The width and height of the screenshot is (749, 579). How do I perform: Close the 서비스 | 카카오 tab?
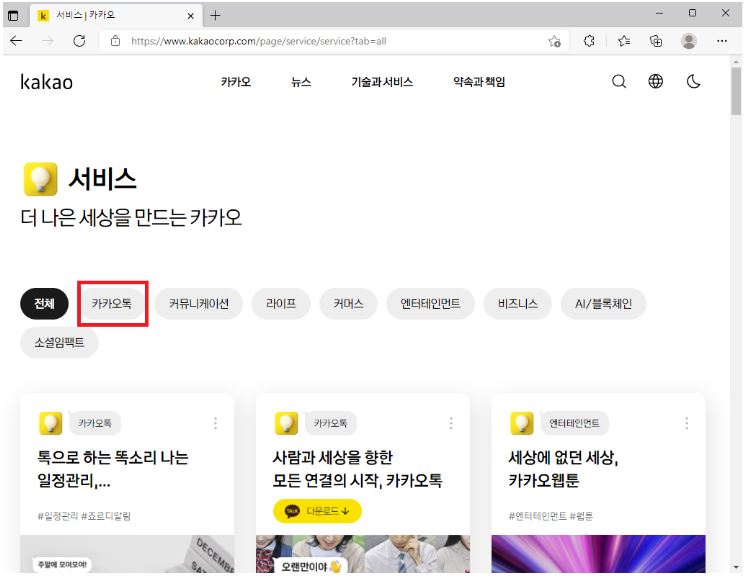click(191, 16)
